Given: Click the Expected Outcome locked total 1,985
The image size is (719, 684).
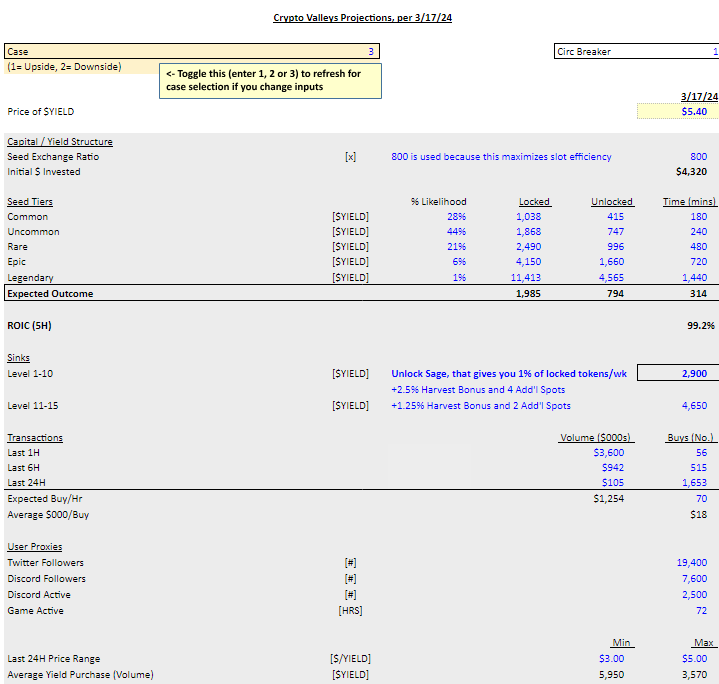Looking at the screenshot, I should (x=528, y=293).
